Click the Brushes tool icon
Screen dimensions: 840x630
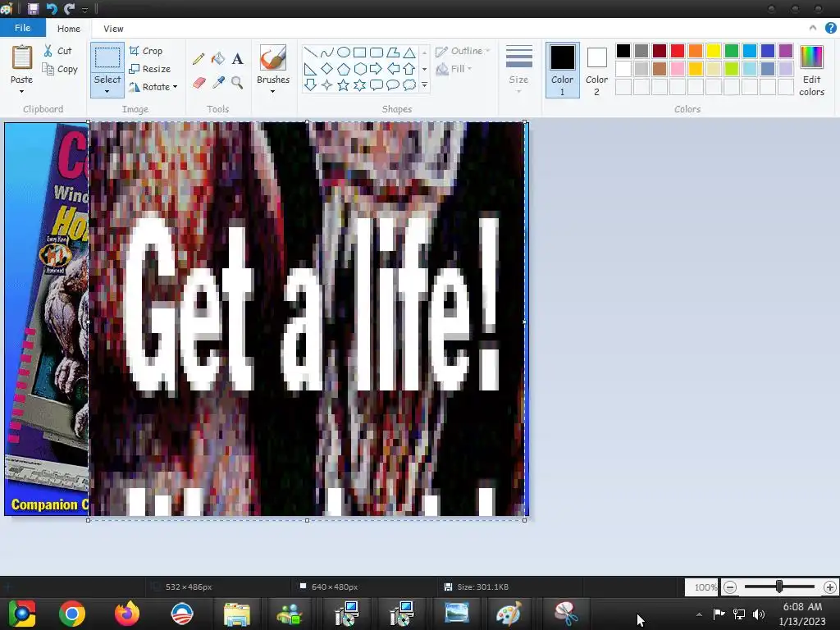272,58
